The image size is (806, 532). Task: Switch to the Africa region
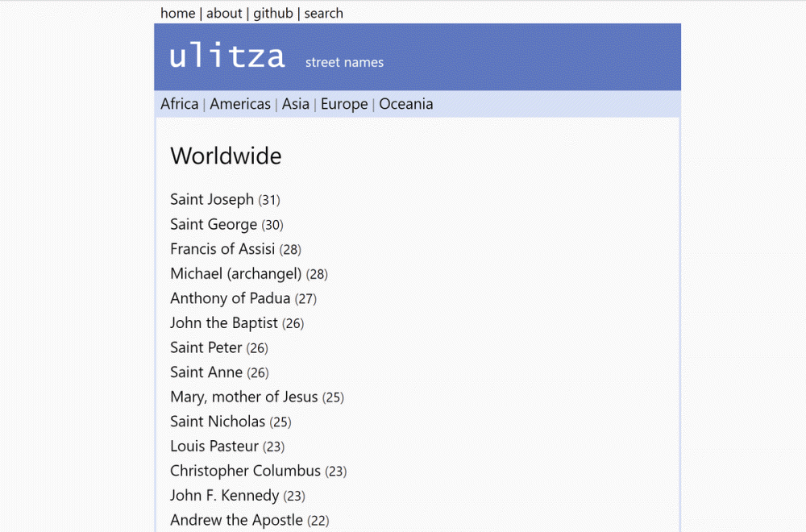tap(179, 104)
